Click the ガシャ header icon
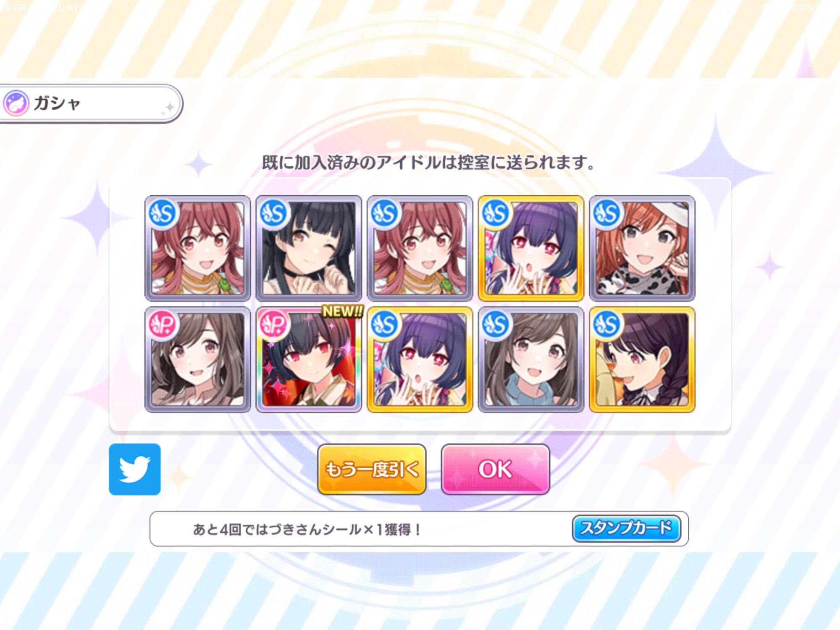Screen dimensions: 840x630 pyautogui.click(x=16, y=103)
